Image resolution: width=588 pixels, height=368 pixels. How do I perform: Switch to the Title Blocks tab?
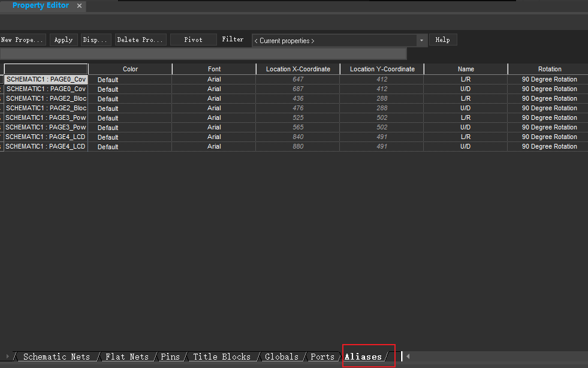(x=222, y=357)
